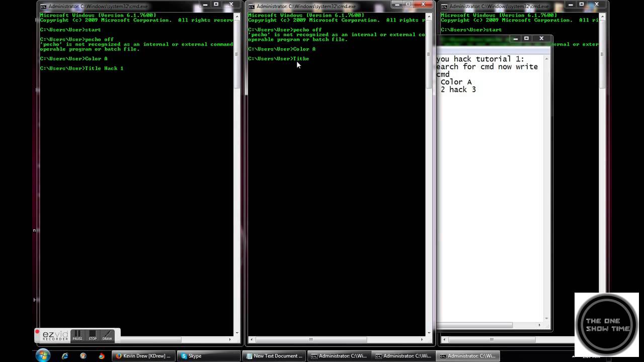Click "Color A" line in Notepad

click(x=456, y=82)
